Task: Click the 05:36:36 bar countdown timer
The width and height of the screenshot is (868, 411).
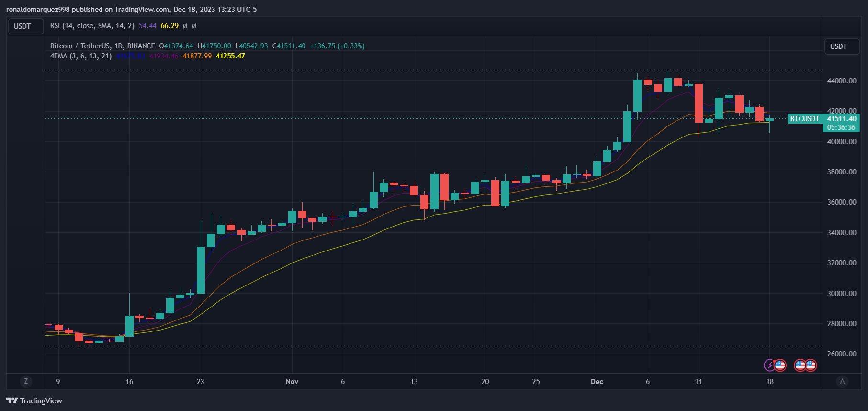Action: [841, 127]
